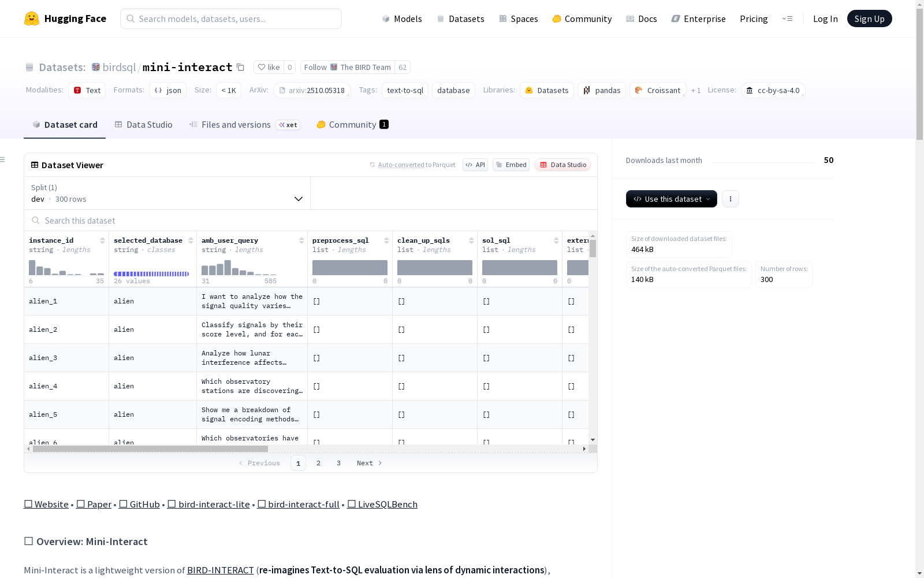Sort the selected_database column with its arrows
This screenshot has width=924, height=578.
point(191,240)
